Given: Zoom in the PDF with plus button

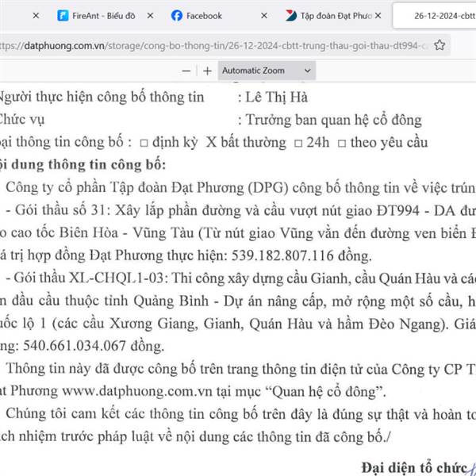Looking at the screenshot, I should click(207, 71).
